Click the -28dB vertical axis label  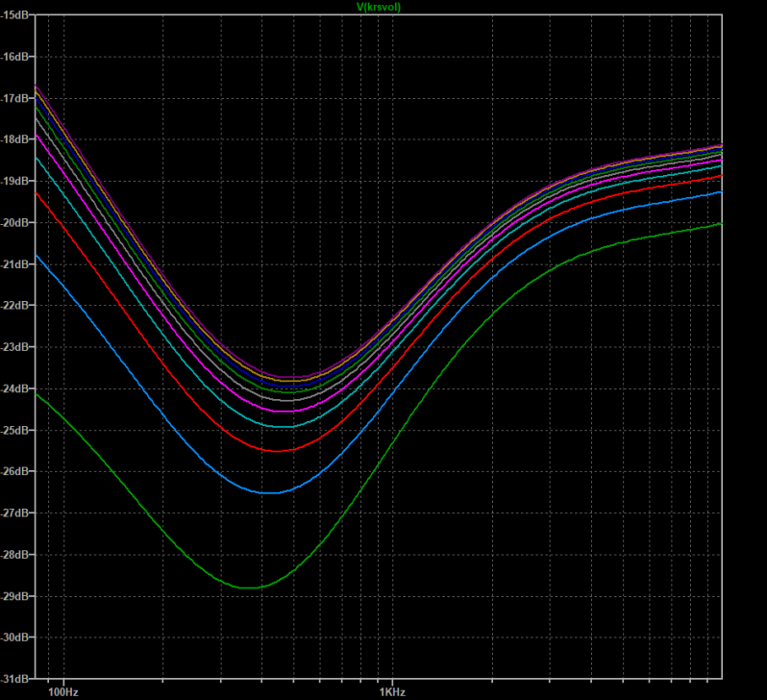pyautogui.click(x=18, y=555)
